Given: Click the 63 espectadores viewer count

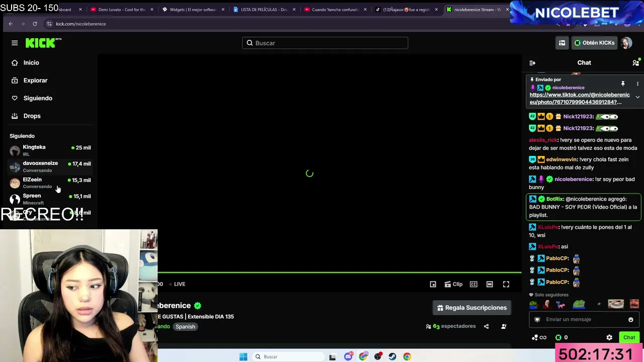Looking at the screenshot, I should 450,326.
